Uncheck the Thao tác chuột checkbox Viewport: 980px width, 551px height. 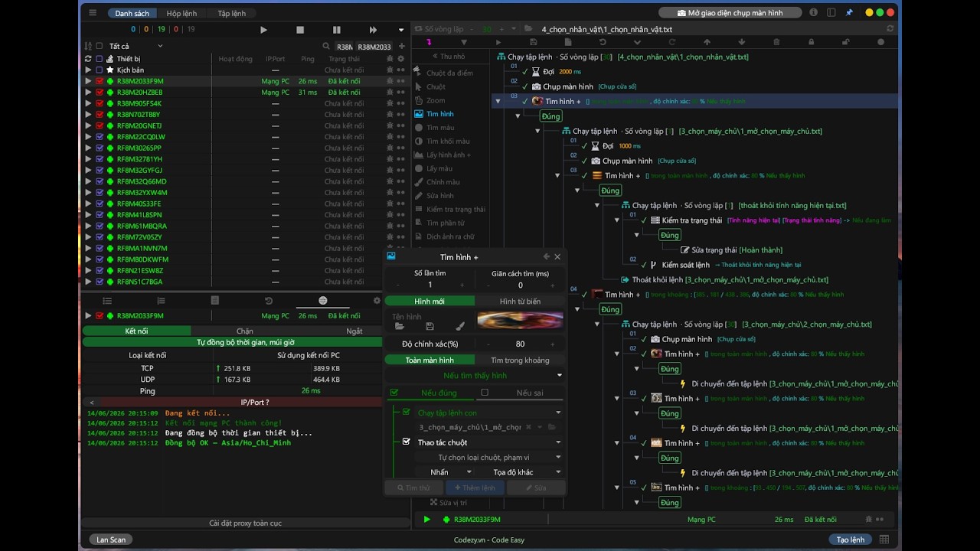pyautogui.click(x=407, y=442)
